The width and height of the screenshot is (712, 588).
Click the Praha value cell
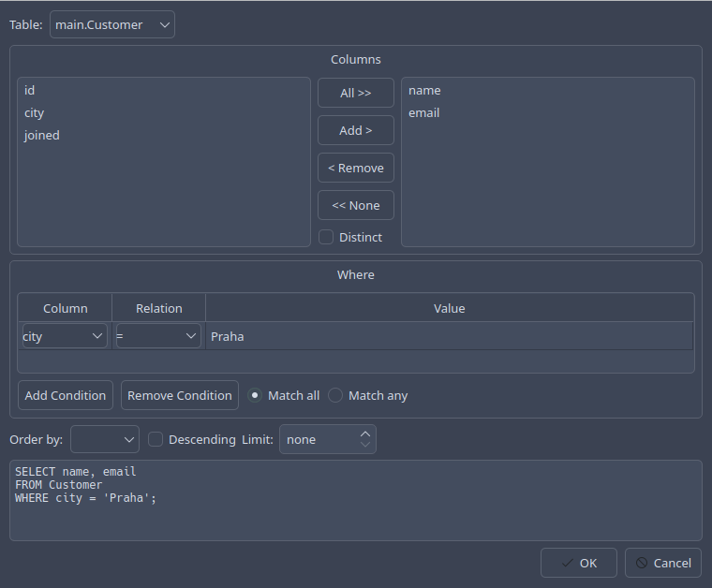tap(449, 336)
